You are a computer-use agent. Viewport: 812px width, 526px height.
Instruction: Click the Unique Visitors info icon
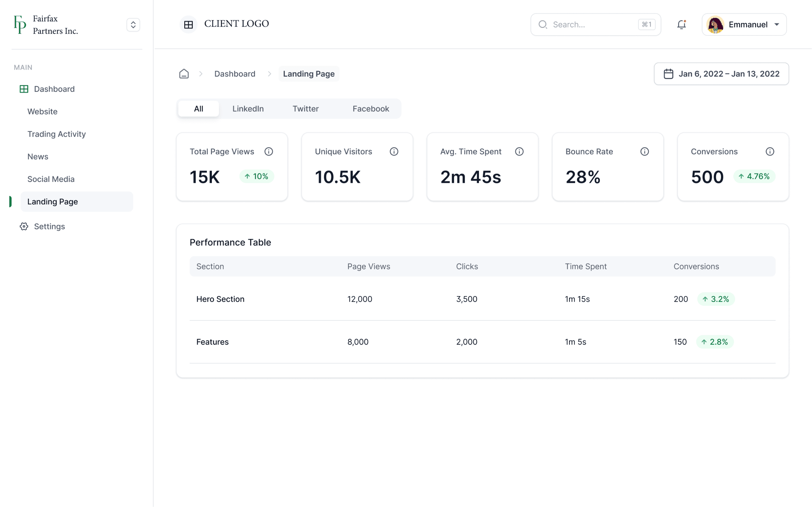click(x=394, y=152)
